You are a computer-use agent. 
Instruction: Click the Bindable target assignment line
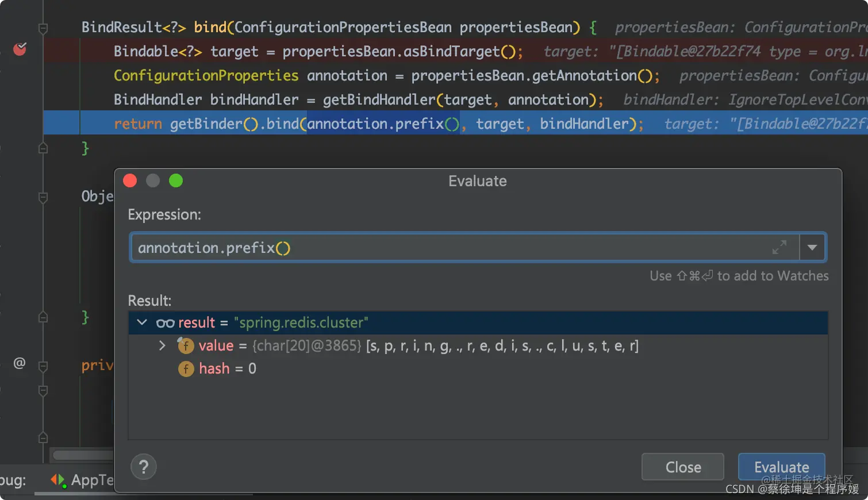(x=318, y=51)
